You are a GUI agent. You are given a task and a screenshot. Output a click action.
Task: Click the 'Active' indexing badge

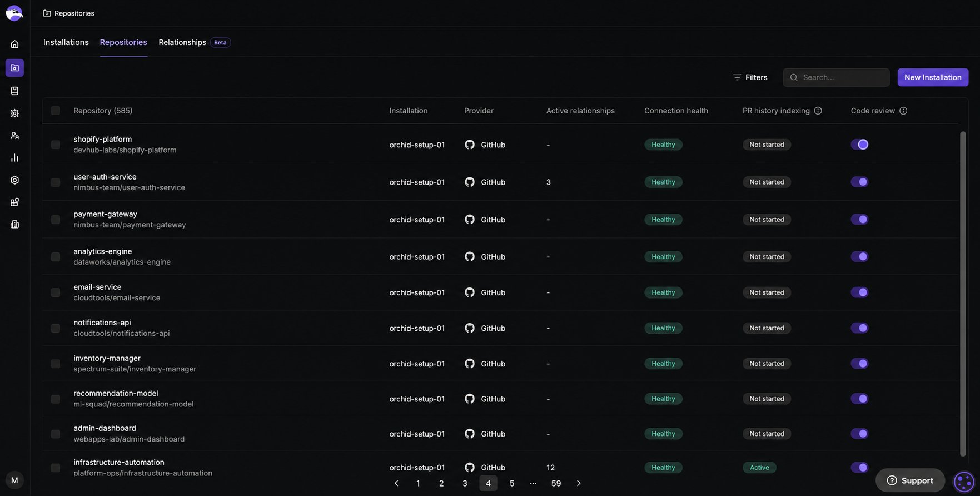point(759,468)
